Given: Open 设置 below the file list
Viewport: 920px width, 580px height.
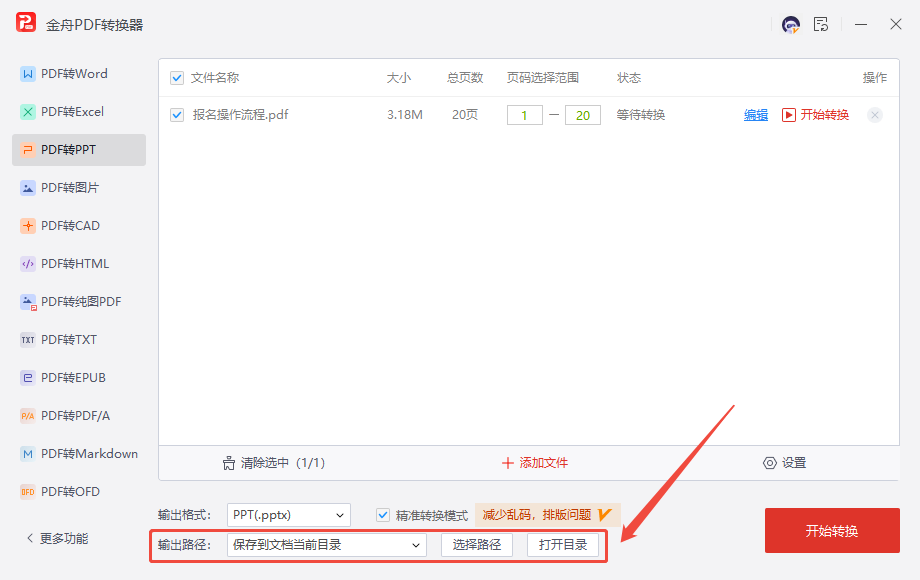Looking at the screenshot, I should [x=794, y=463].
